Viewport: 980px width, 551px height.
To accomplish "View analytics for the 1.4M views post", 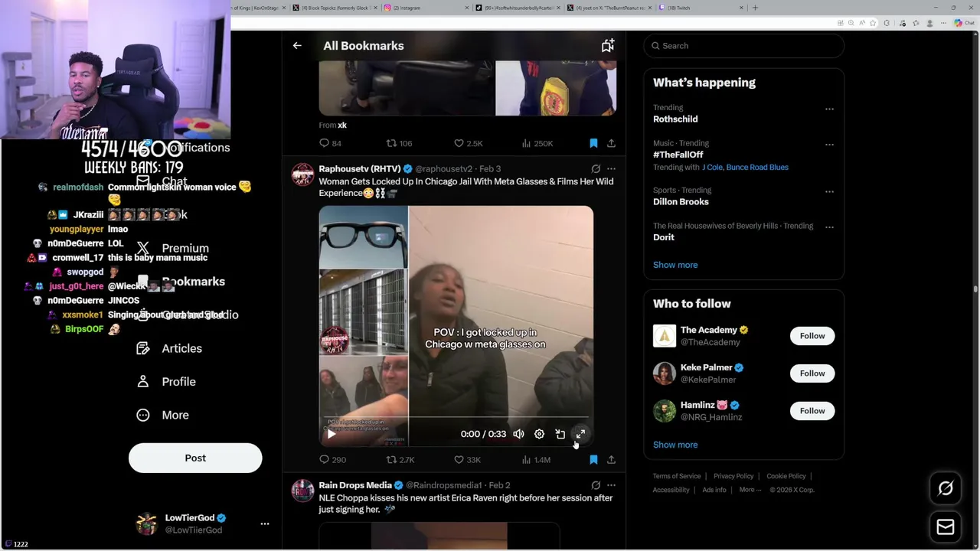I will point(535,460).
